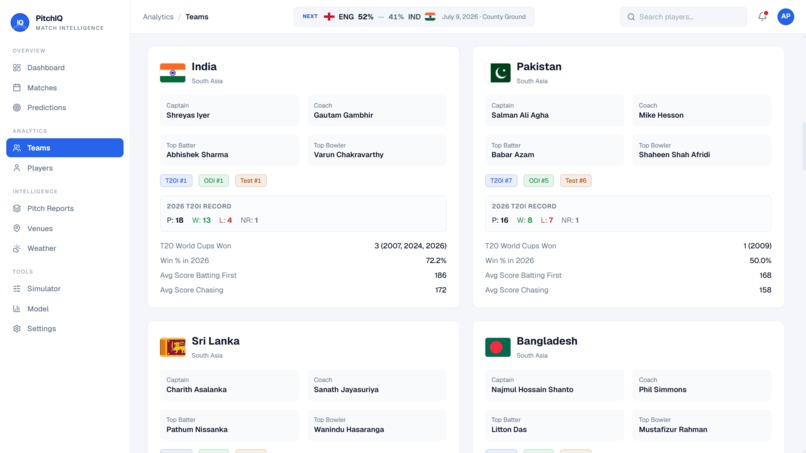Click the Pakistan flag icon
Screen dimensions: 806x453
pyautogui.click(x=498, y=73)
